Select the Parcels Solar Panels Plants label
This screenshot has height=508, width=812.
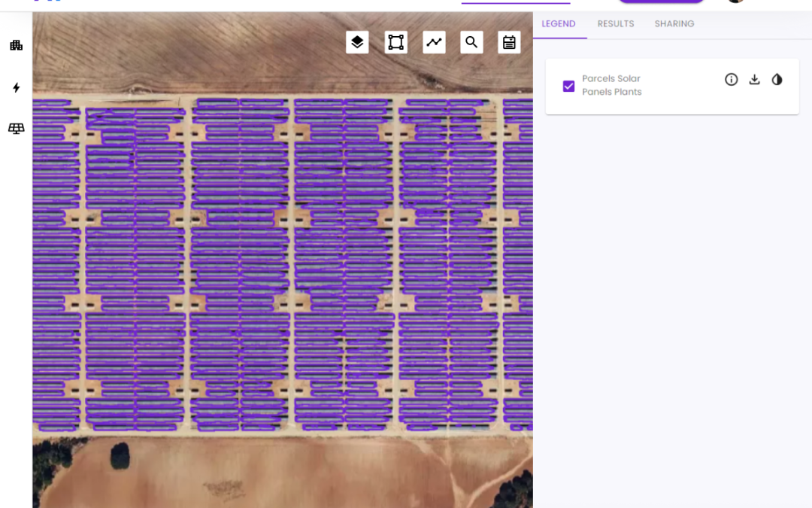coord(611,85)
